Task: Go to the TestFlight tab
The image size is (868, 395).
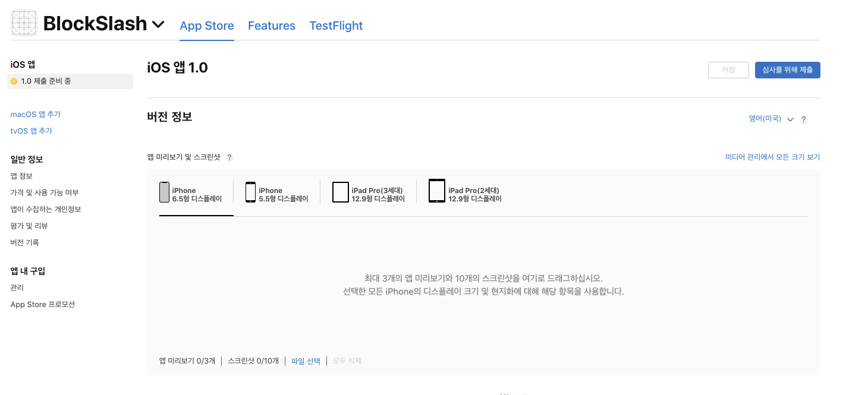Action: [x=336, y=26]
